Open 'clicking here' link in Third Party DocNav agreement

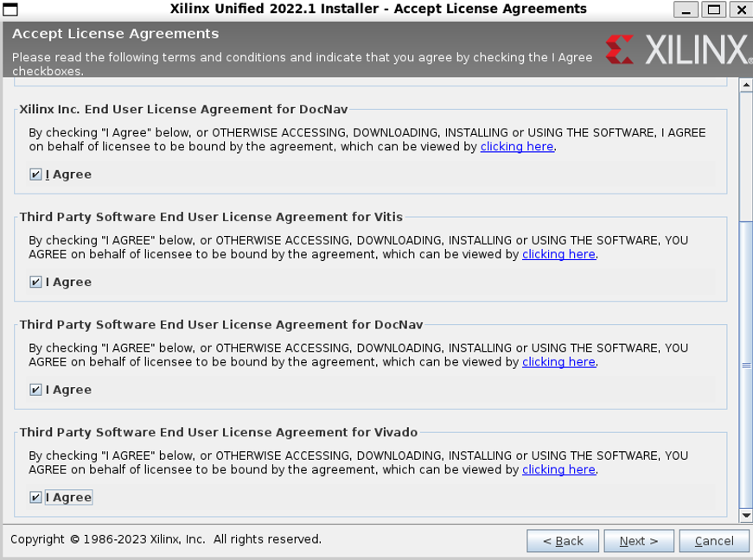(x=558, y=362)
